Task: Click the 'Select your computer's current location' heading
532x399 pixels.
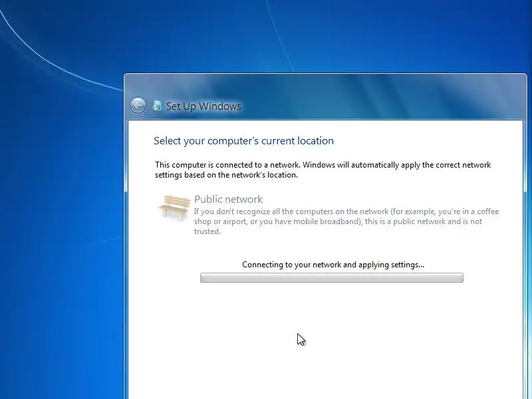Action: coord(243,141)
